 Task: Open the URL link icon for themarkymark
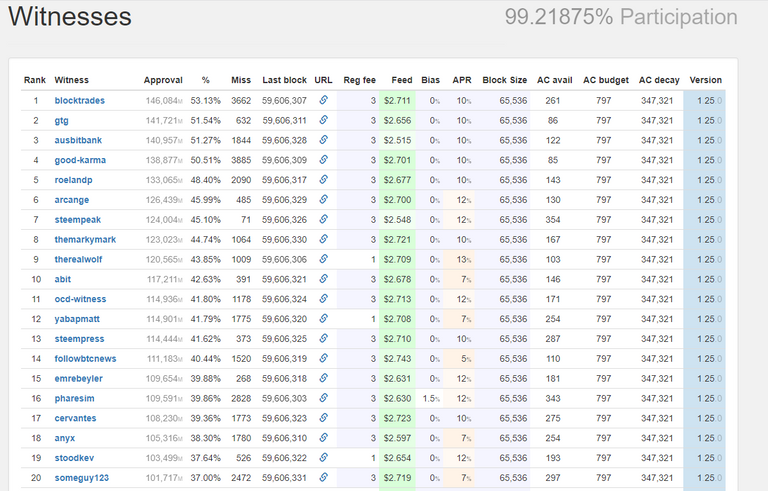[x=323, y=239]
